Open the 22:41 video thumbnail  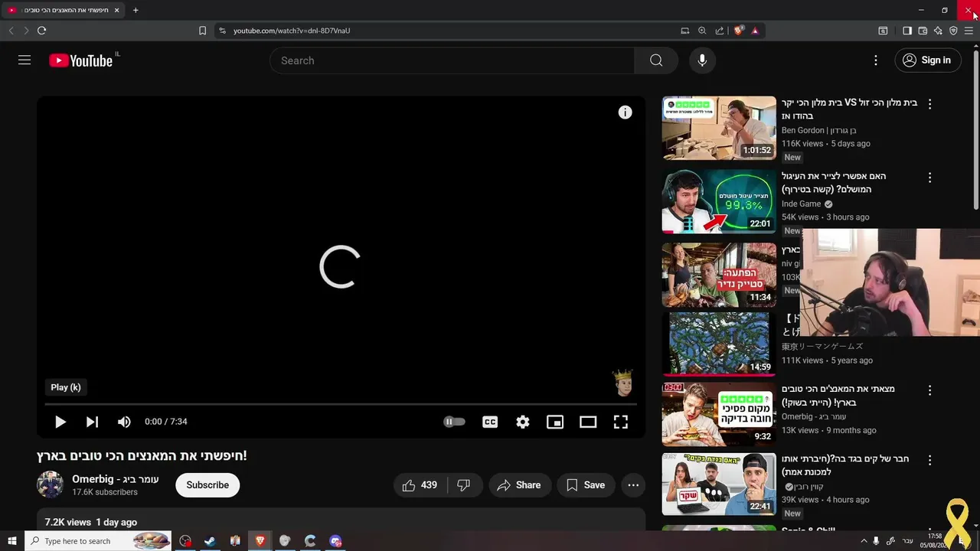tap(719, 484)
